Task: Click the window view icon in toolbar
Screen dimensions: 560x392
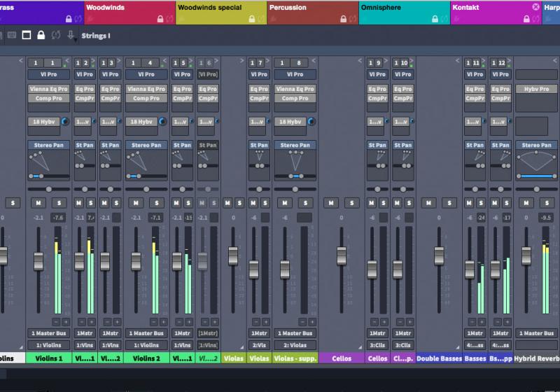Action: point(27,35)
